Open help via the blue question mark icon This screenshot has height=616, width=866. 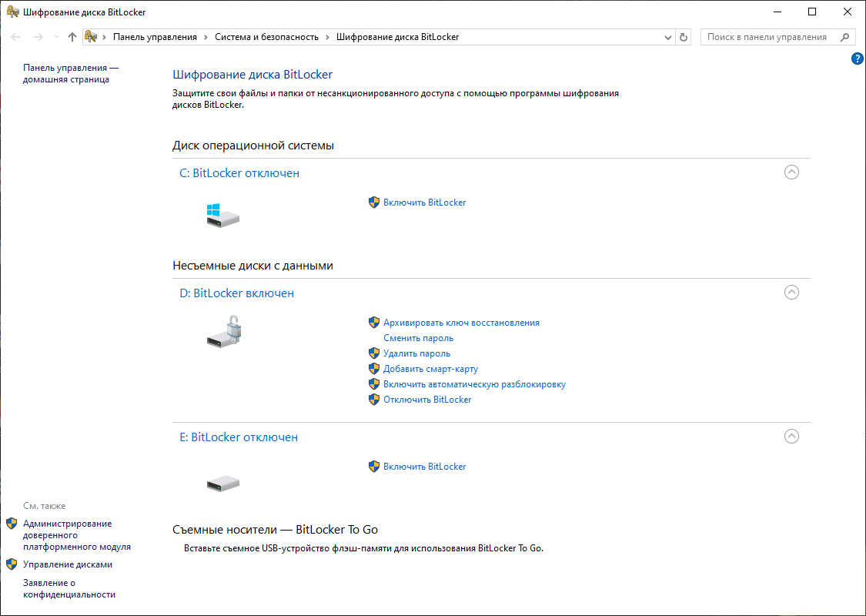click(858, 58)
